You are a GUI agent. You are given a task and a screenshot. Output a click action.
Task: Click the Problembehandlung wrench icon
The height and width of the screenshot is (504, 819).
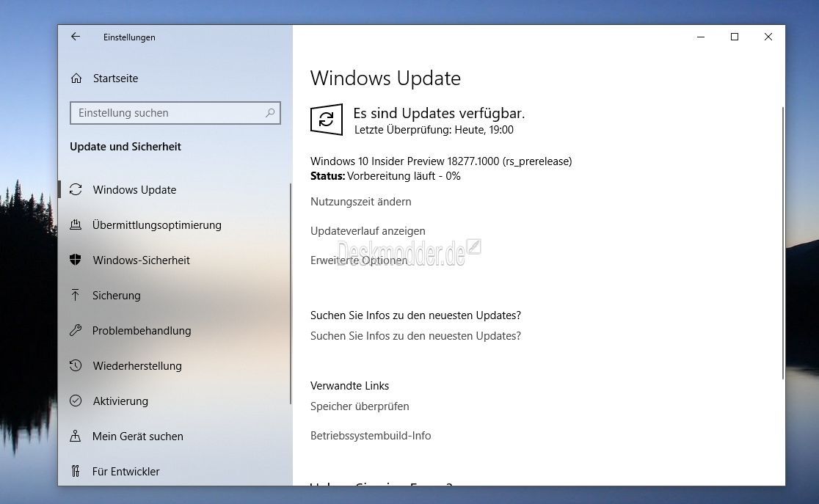[x=76, y=331]
